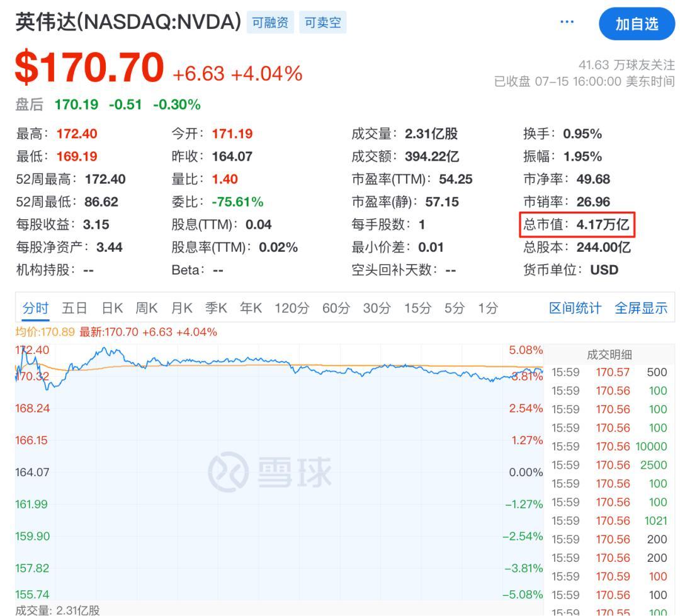The image size is (680, 616).
Task: Click the 成交明细 panel header
Action: 609,355
